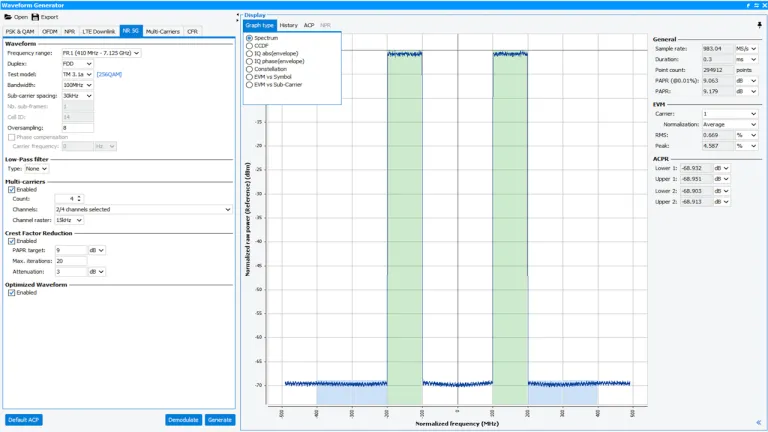Toggle the Phase compensation checkbox
The image size is (768, 432).
pos(11,137)
